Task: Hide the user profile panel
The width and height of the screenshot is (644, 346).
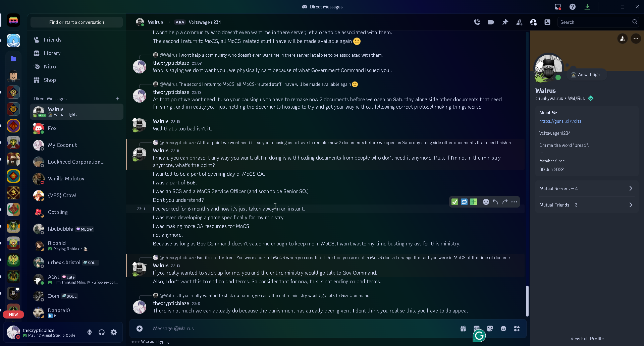Action: click(x=533, y=22)
